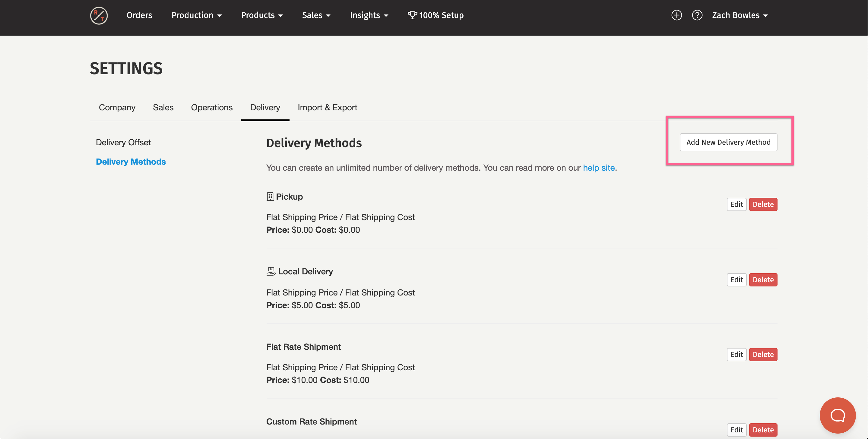Click the plus circle quick-add icon
868x439 pixels.
tap(676, 15)
